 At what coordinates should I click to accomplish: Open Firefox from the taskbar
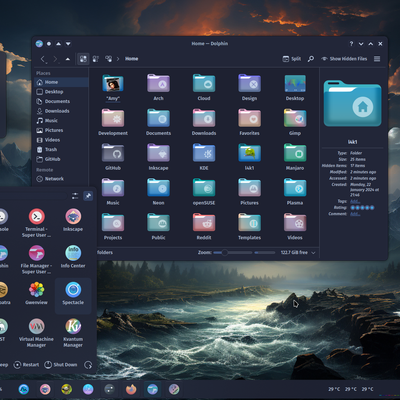tap(131, 389)
